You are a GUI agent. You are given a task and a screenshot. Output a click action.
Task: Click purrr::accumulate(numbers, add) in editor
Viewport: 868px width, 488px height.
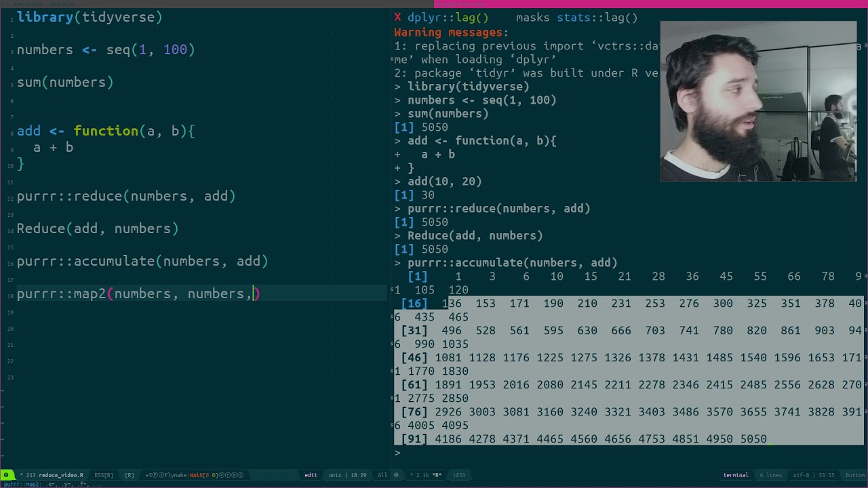tap(142, 261)
